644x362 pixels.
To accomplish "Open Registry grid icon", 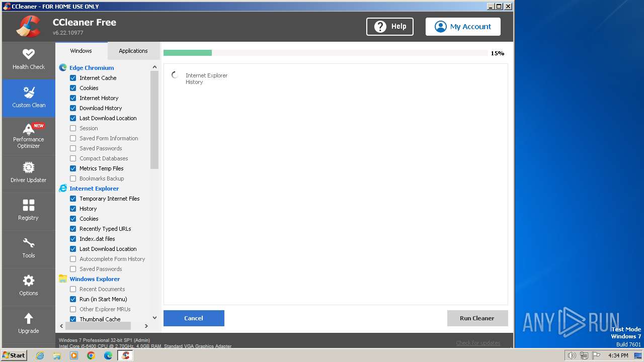I will click(29, 205).
